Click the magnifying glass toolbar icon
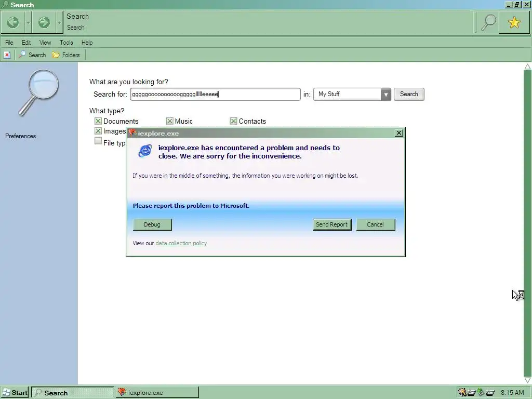 pos(488,22)
